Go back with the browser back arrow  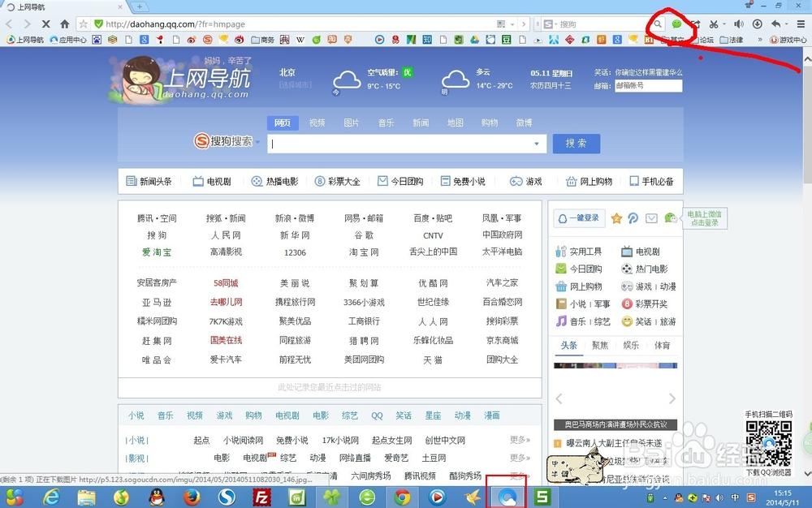click(9, 24)
